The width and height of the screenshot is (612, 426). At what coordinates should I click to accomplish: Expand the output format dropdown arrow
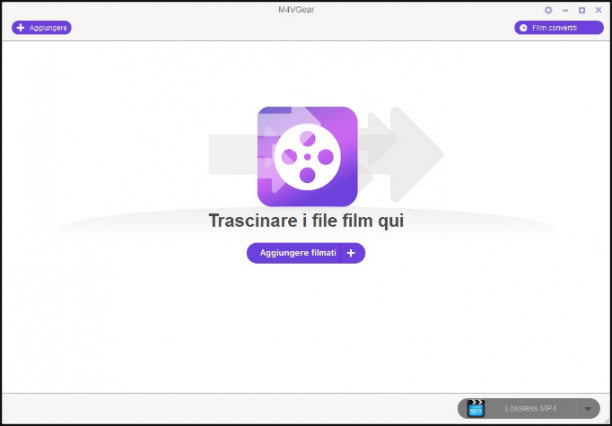pyautogui.click(x=588, y=409)
